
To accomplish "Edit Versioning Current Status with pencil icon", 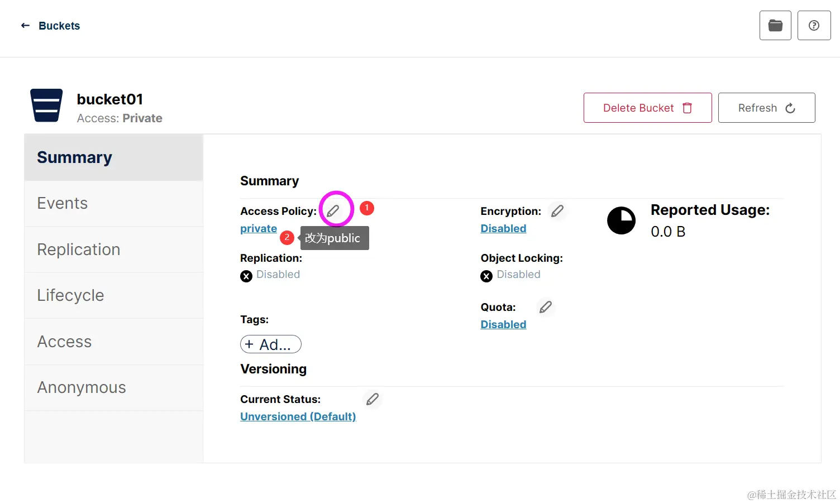I will (x=372, y=399).
